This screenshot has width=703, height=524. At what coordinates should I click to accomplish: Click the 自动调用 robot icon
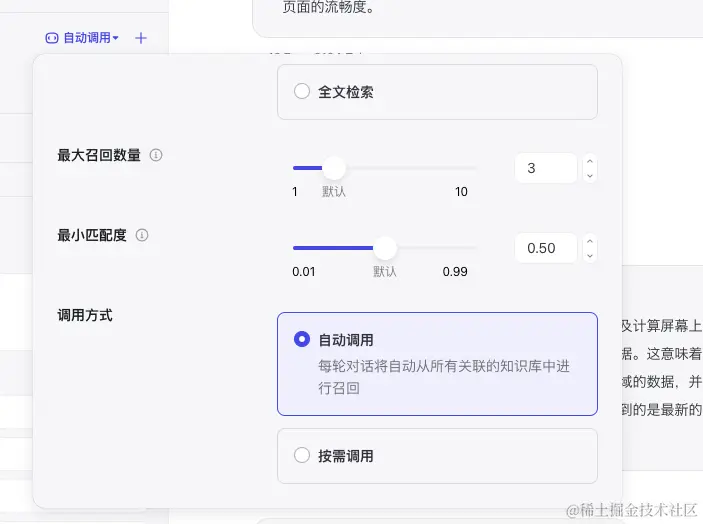click(52, 38)
